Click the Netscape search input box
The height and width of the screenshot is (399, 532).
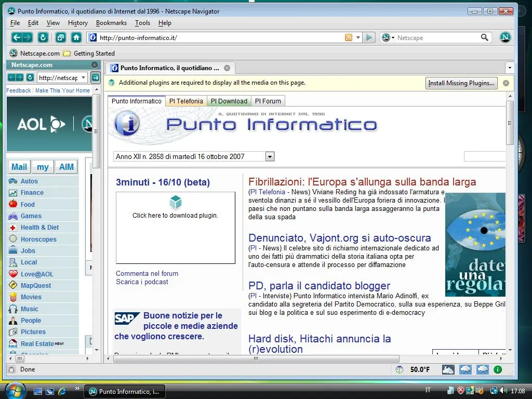pos(437,37)
